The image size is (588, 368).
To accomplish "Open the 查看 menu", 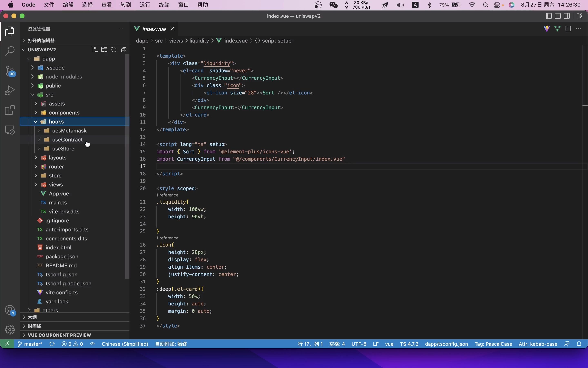I will (106, 5).
